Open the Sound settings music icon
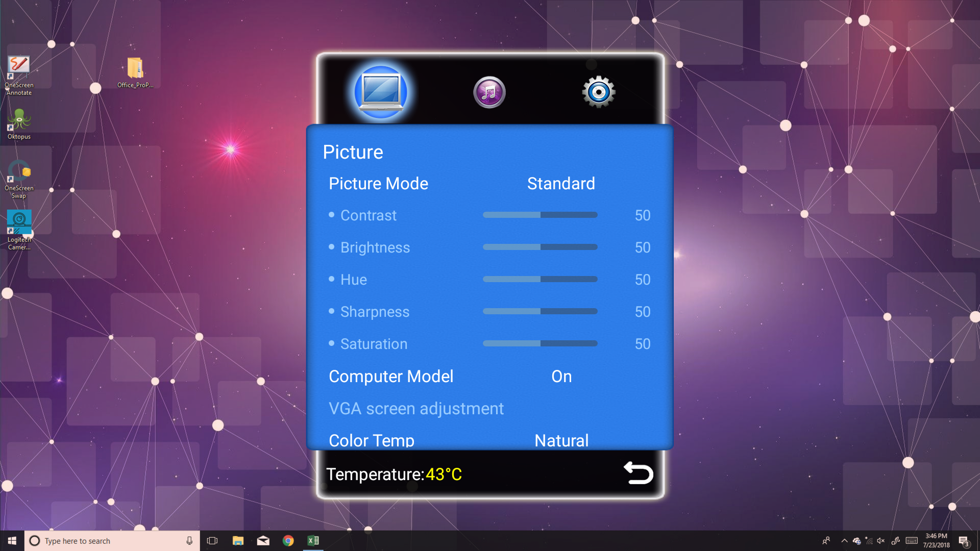 click(489, 92)
